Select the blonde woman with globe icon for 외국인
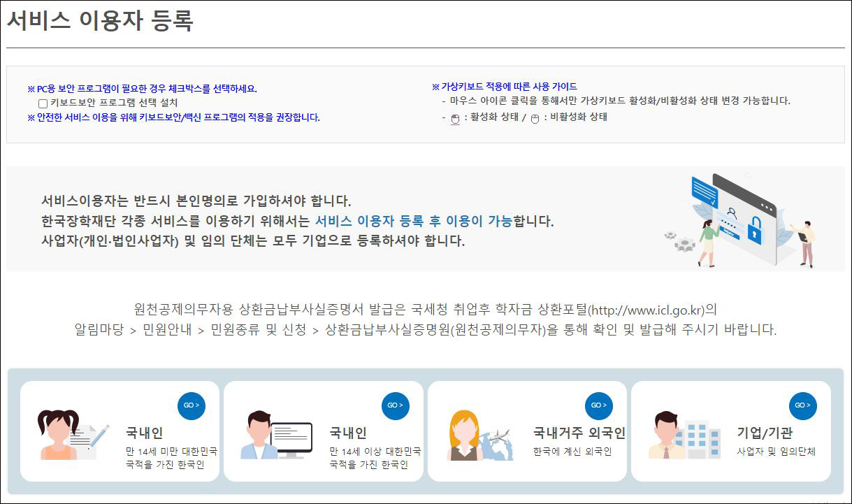The height and width of the screenshot is (504, 852). [480, 435]
